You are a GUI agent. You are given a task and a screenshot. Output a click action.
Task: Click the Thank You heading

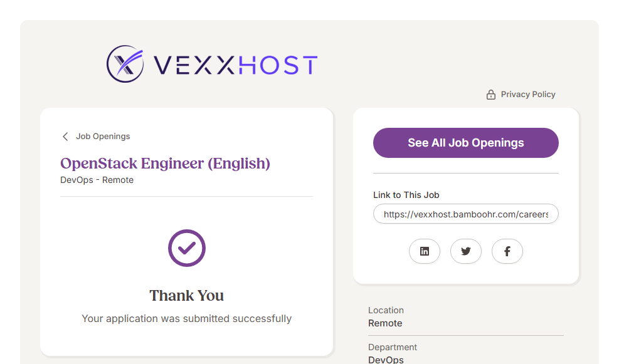(186, 296)
